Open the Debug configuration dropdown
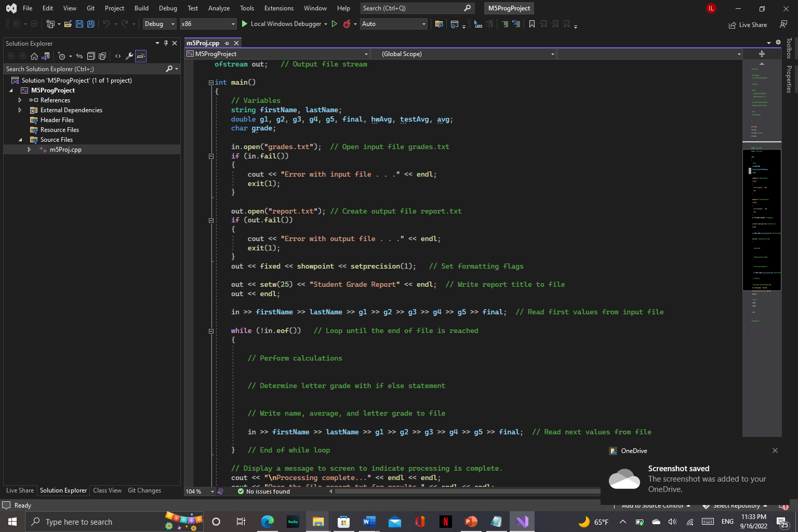Screen dimensions: 798x532 point(160,24)
